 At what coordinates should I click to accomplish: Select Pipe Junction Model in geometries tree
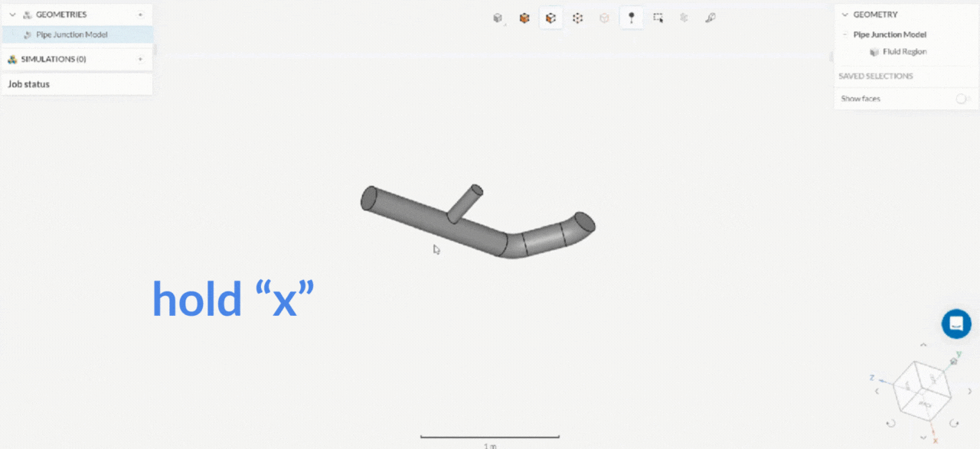pyautogui.click(x=71, y=34)
